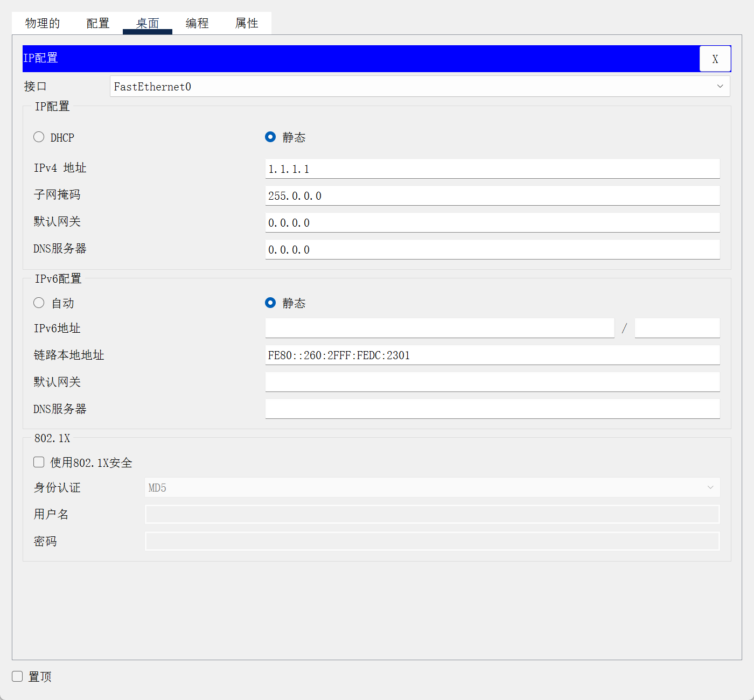Select the 桌面 tab
Image resolution: width=754 pixels, height=700 pixels.
coord(148,23)
